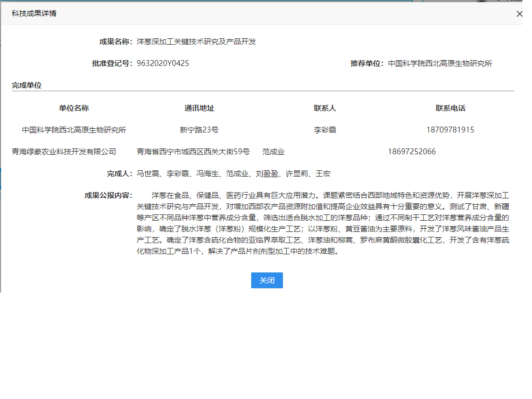Click the 联系电话 column header
532x399 pixels.
451,108
